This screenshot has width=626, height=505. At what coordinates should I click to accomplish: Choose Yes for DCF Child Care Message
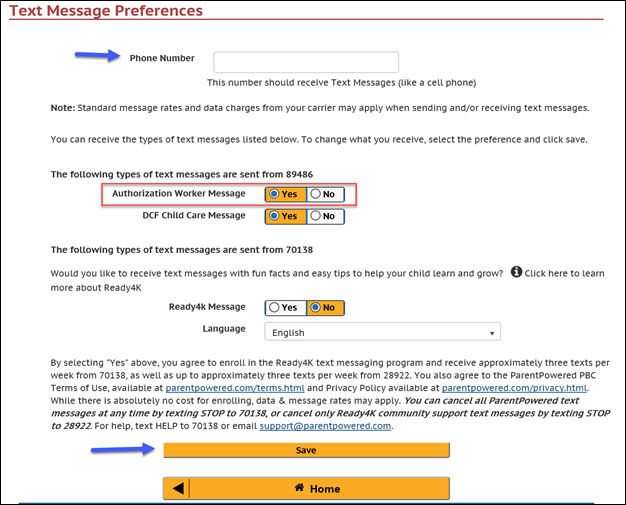pos(285,216)
